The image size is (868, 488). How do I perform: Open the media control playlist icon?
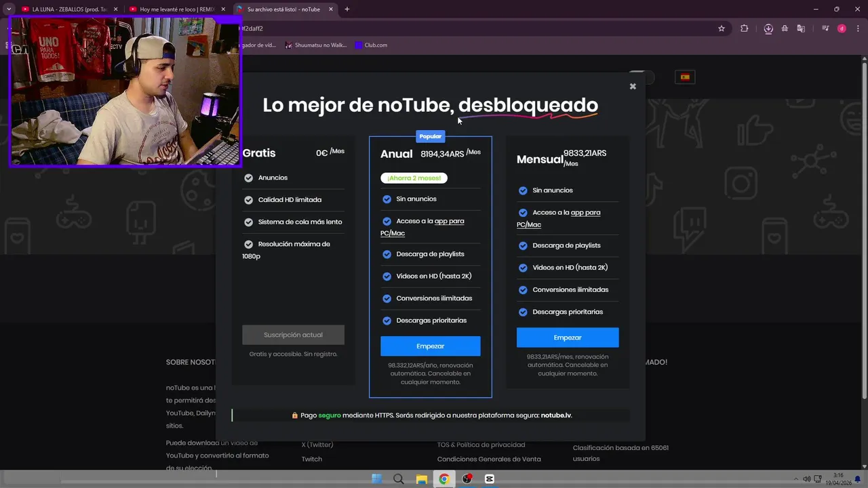pos(825,28)
